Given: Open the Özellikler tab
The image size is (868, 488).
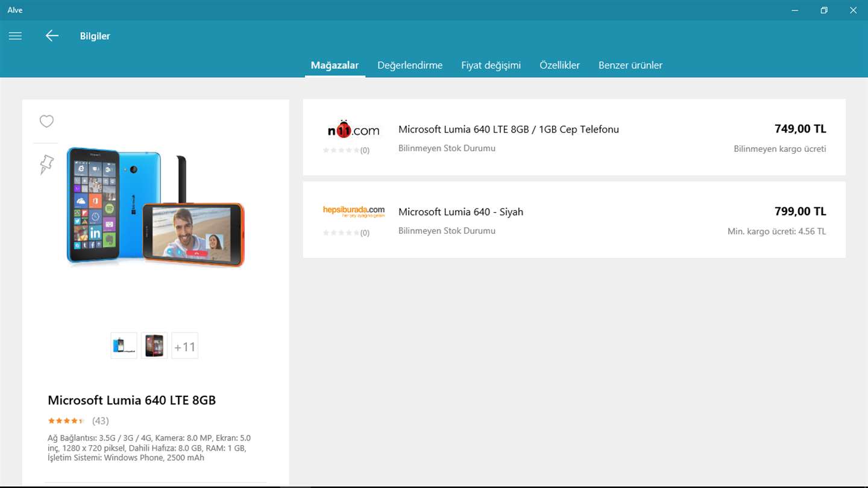Looking at the screenshot, I should (x=559, y=65).
